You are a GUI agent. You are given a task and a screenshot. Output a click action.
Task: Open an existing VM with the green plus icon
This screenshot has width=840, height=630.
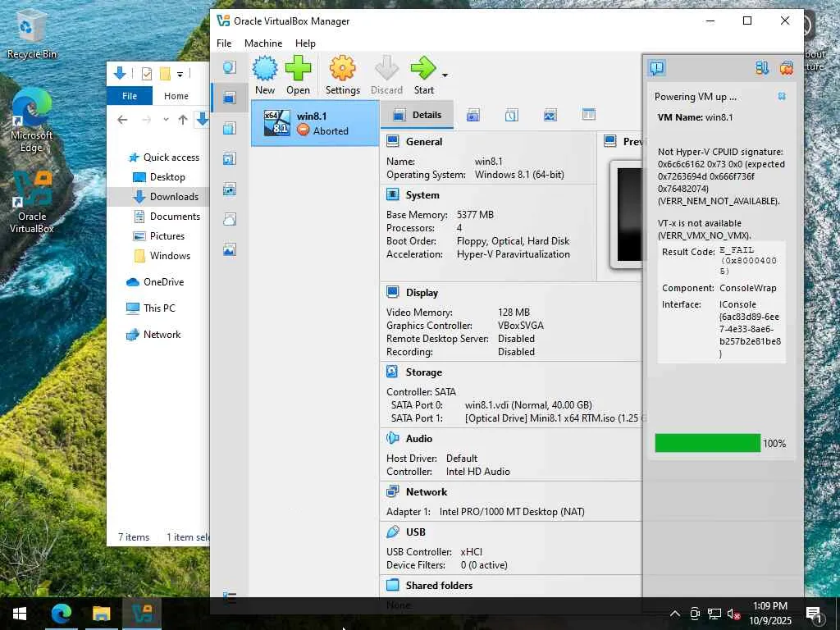tap(298, 75)
